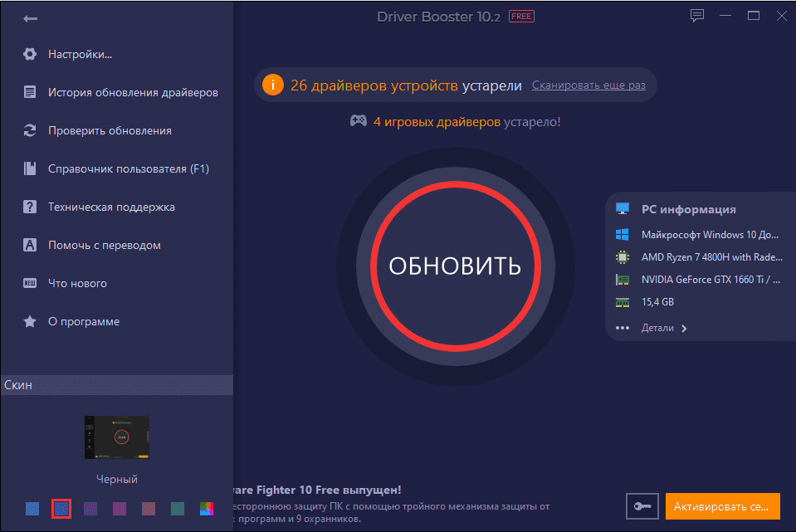Click the back arrow icon
This screenshot has width=796, height=532.
(x=30, y=19)
